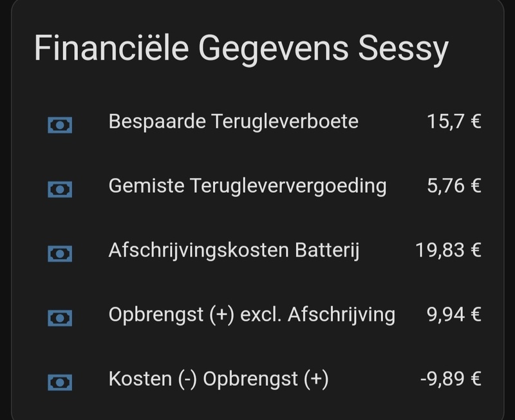Click the word Gemiste in the second row
Viewport: 515px width, 420px height.
coord(147,186)
